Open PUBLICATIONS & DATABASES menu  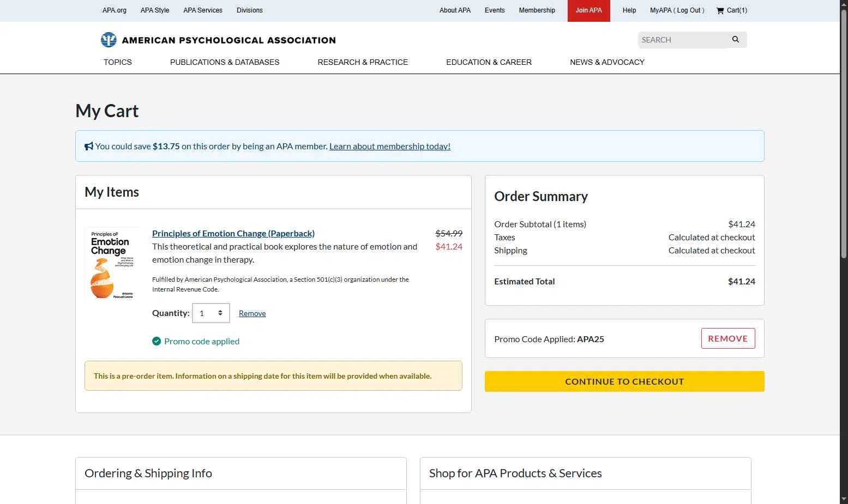225,62
